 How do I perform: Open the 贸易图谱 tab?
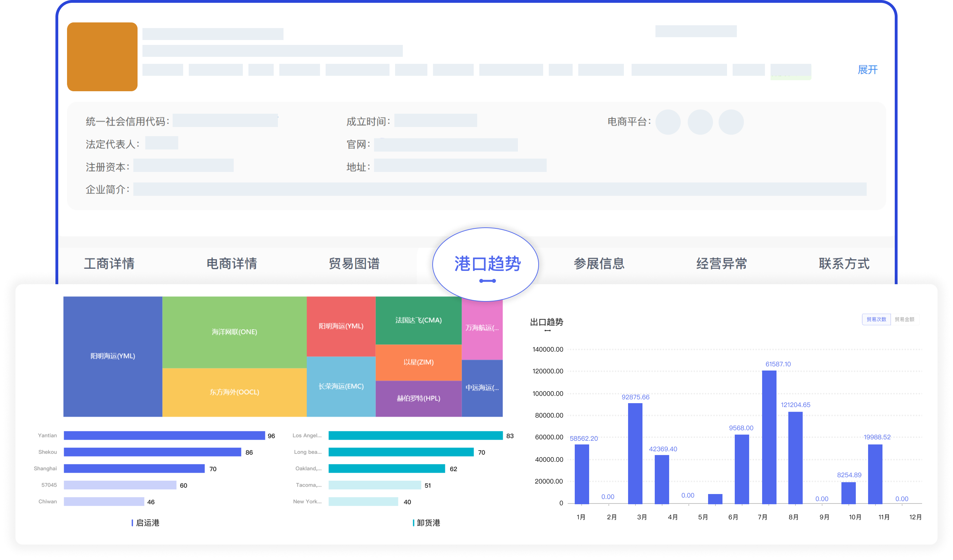(354, 264)
